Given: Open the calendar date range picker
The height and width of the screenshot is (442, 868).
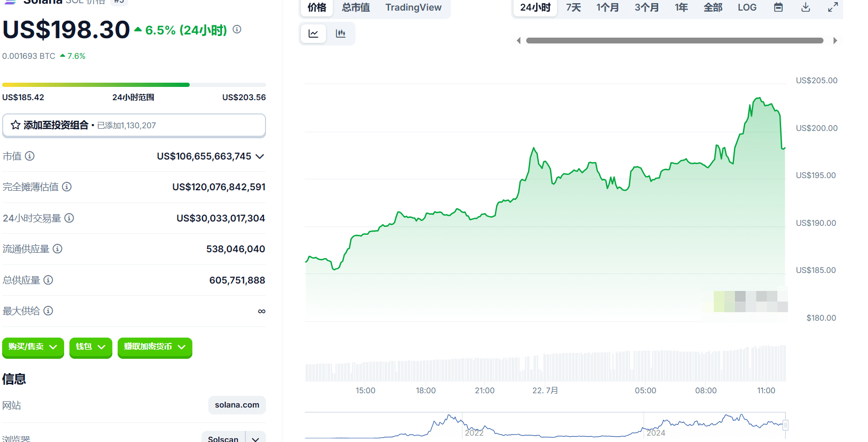Looking at the screenshot, I should coord(778,7).
